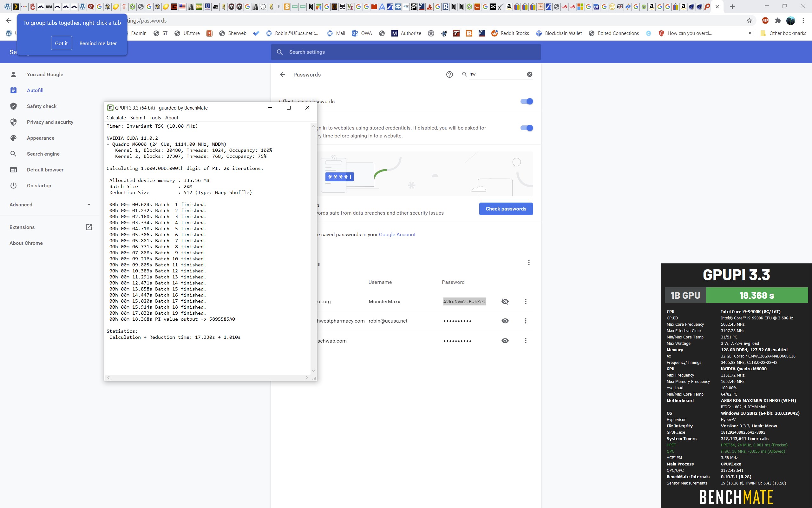Clear the 'hw' password search
Screen dimensions: 812x508
tap(529, 74)
